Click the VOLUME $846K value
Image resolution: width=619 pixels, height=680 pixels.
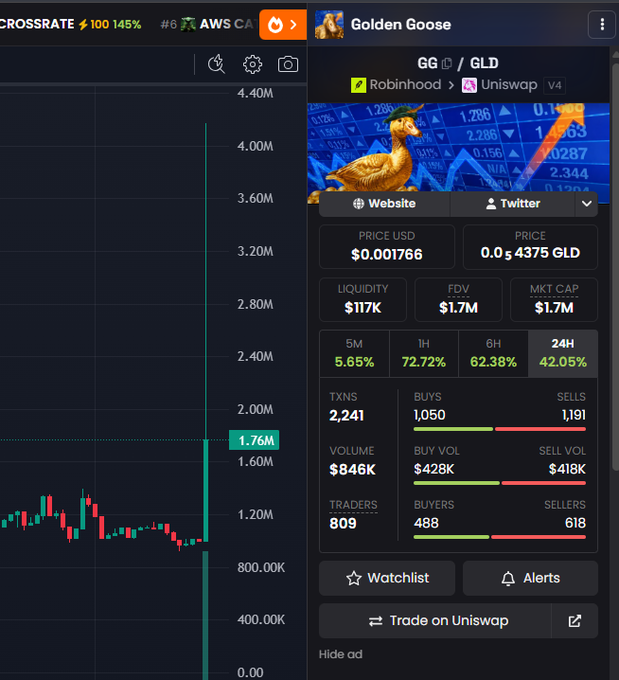352,469
